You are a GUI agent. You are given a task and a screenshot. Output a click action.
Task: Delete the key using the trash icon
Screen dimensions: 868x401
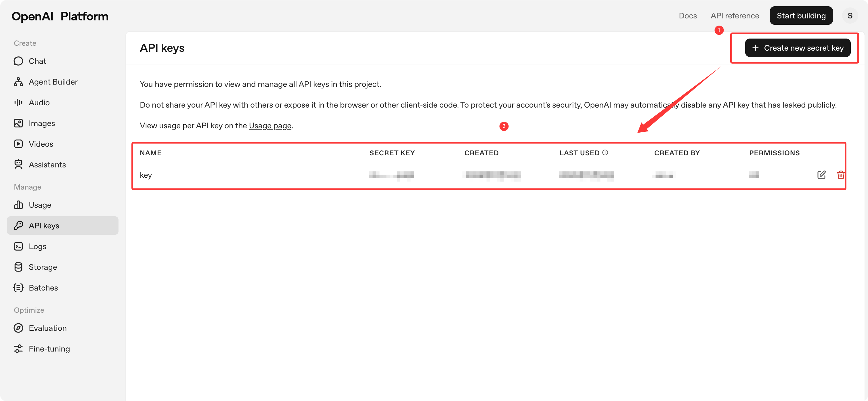pyautogui.click(x=840, y=175)
